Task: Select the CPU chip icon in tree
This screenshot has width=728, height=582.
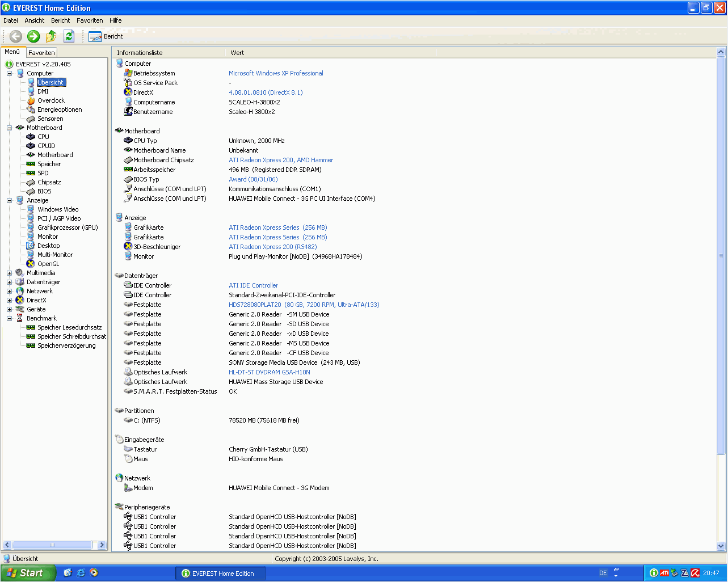Action: click(x=31, y=137)
